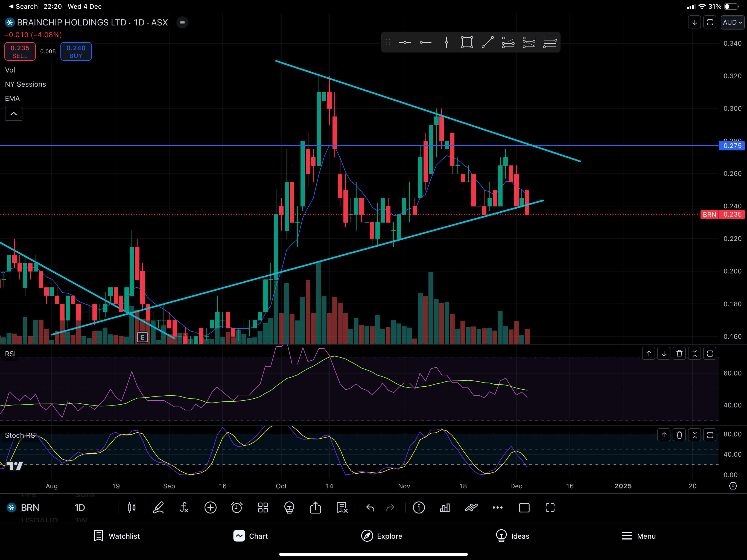
Task: Click the red BRN 0.235 price tag
Action: (722, 214)
